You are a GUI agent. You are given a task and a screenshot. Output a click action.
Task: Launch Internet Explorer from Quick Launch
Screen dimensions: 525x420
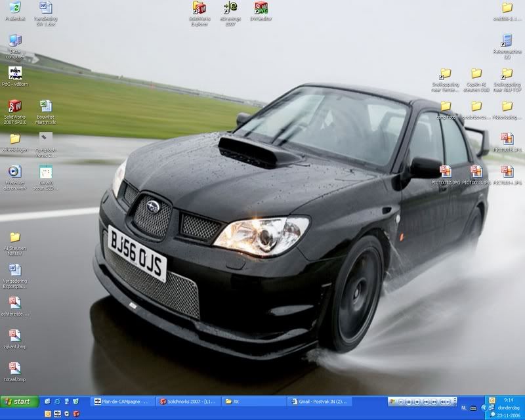click(x=57, y=401)
